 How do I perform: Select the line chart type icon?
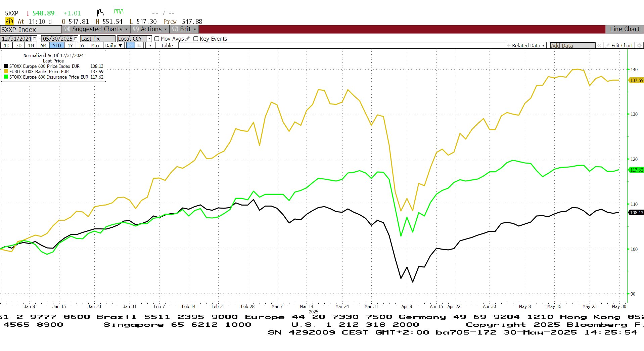point(130,46)
